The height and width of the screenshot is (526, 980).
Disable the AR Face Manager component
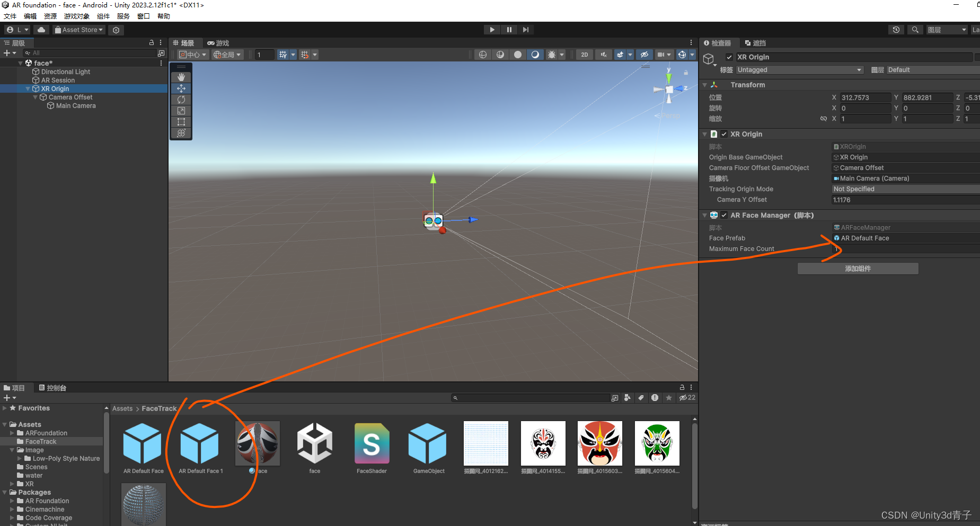click(724, 215)
